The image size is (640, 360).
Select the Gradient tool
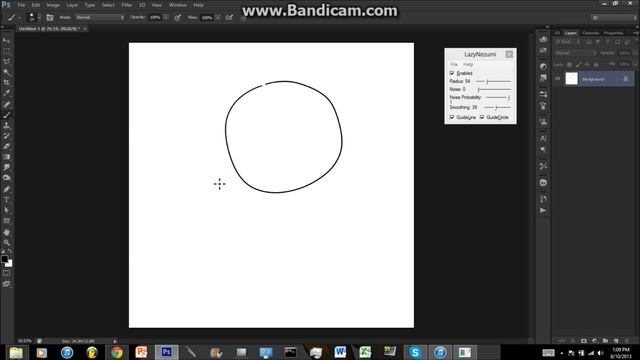pos(7,157)
